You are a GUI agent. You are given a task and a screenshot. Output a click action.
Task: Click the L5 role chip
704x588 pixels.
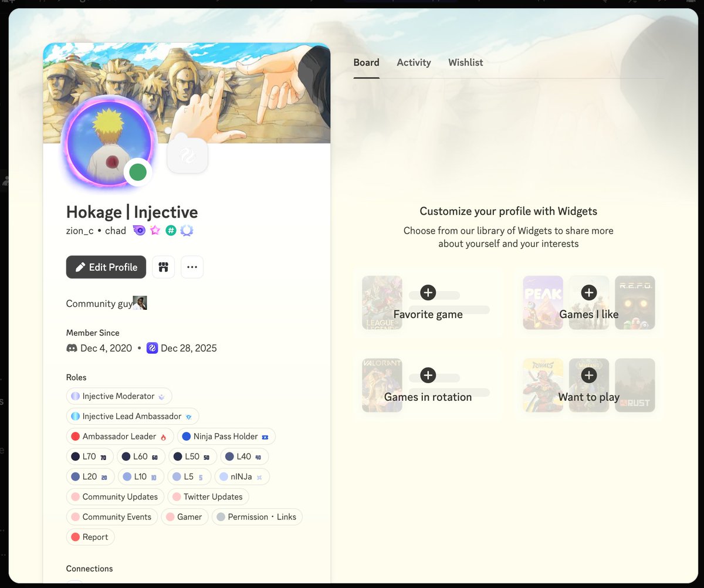tap(189, 477)
